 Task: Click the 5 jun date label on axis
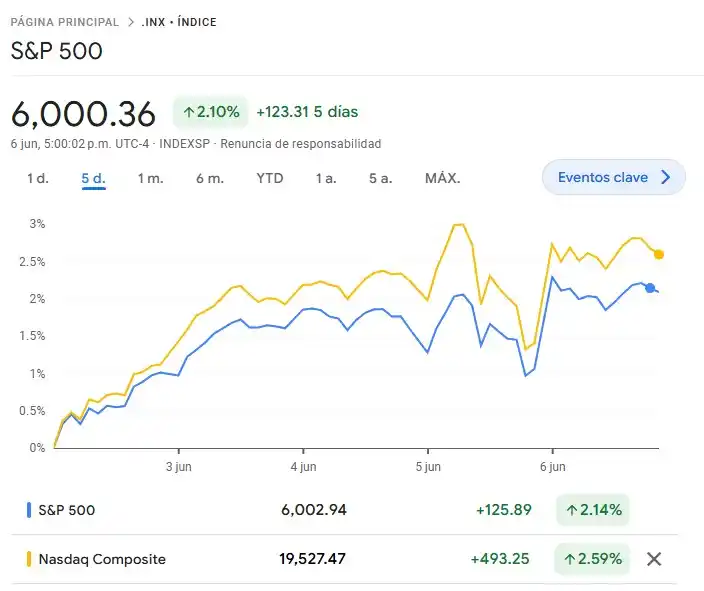pos(428,467)
